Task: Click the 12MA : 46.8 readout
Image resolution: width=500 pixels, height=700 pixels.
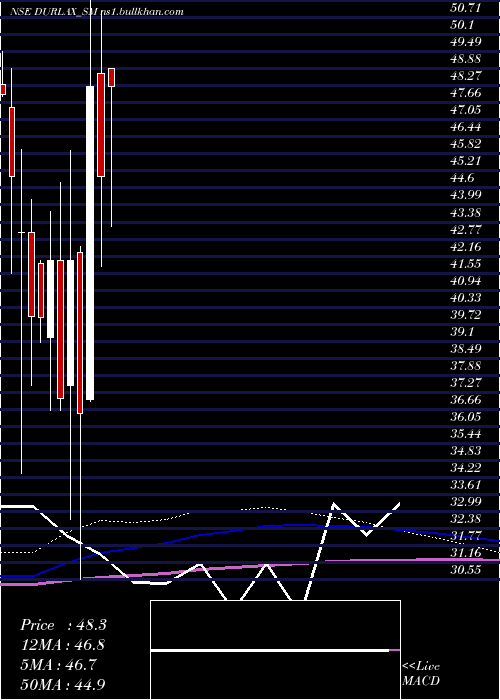Action: (63, 645)
